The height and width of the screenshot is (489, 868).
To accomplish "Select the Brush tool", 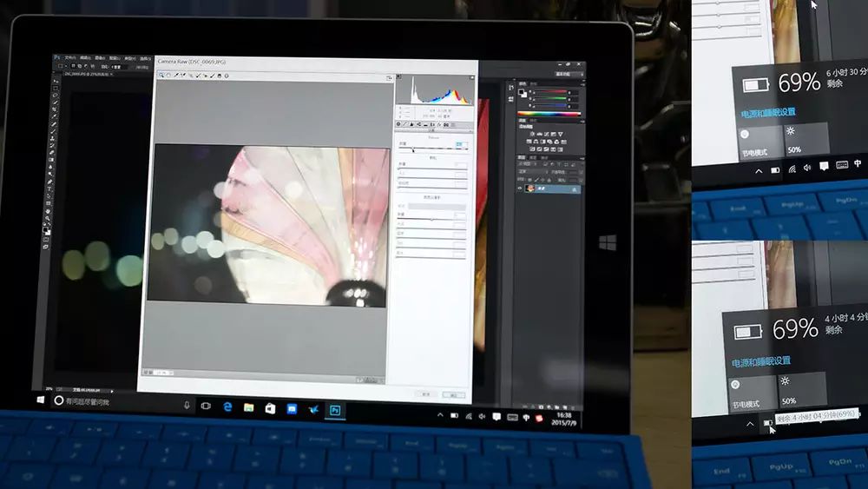I will tap(53, 131).
